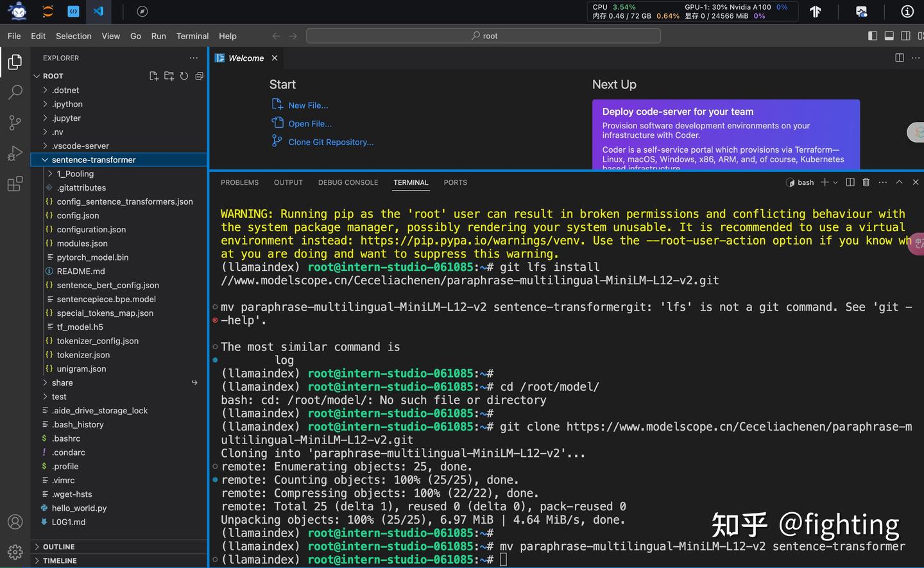Click the info icon at top right
The width and height of the screenshot is (924, 568).
pyautogui.click(x=907, y=11)
